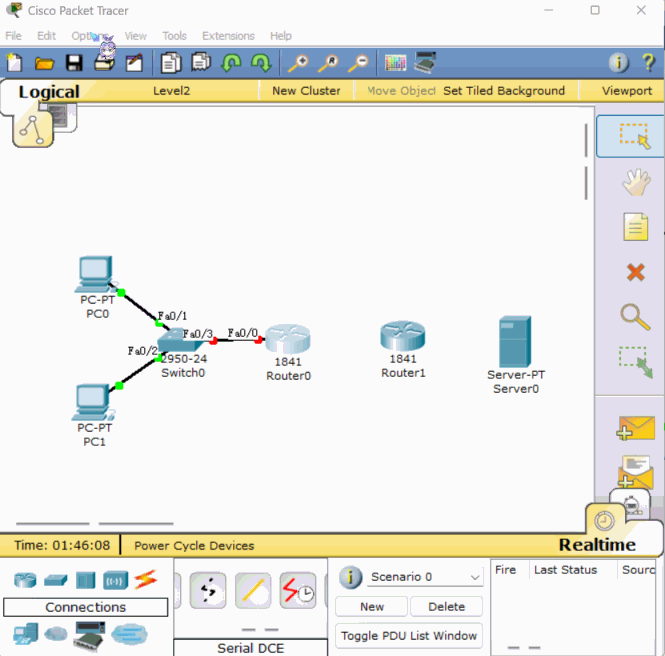
Task: Click the Add Complex PDU envelope
Action: coord(635,472)
